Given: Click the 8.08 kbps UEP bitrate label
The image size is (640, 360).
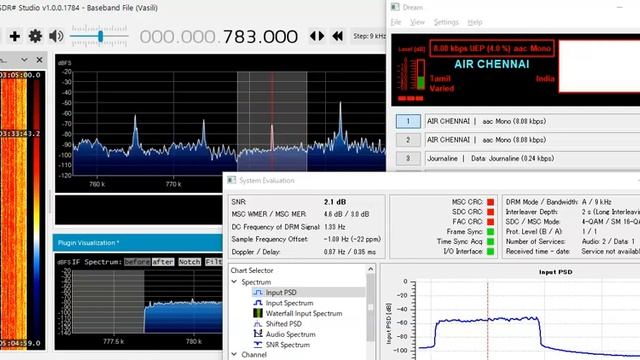Looking at the screenshot, I should point(492,48).
